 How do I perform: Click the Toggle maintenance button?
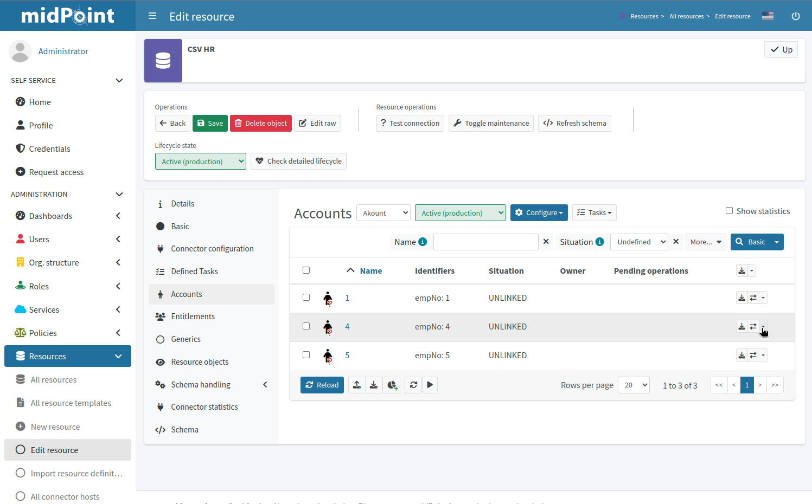click(491, 123)
